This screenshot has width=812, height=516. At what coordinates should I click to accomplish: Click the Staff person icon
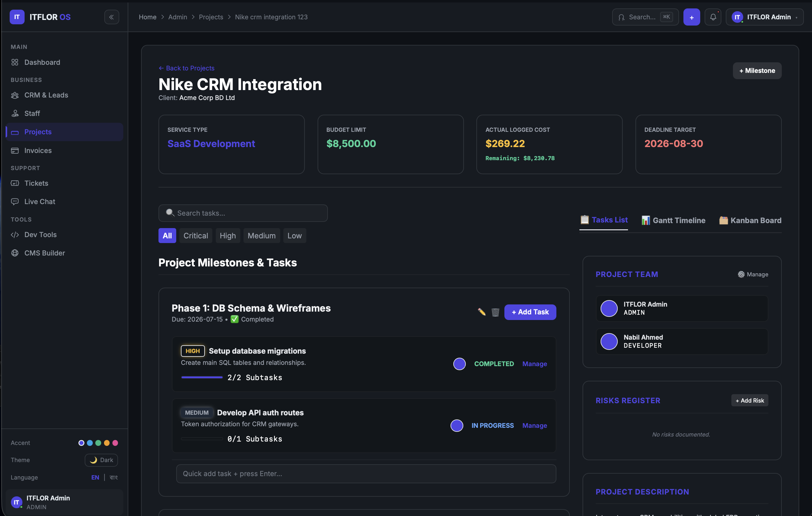[x=15, y=113]
